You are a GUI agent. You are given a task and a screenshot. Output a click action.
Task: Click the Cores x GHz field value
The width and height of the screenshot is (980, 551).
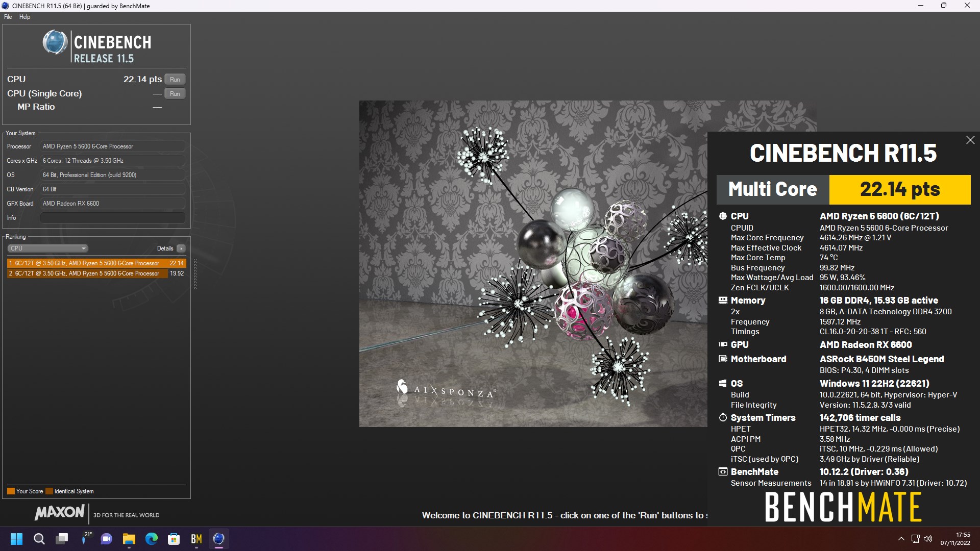(113, 161)
